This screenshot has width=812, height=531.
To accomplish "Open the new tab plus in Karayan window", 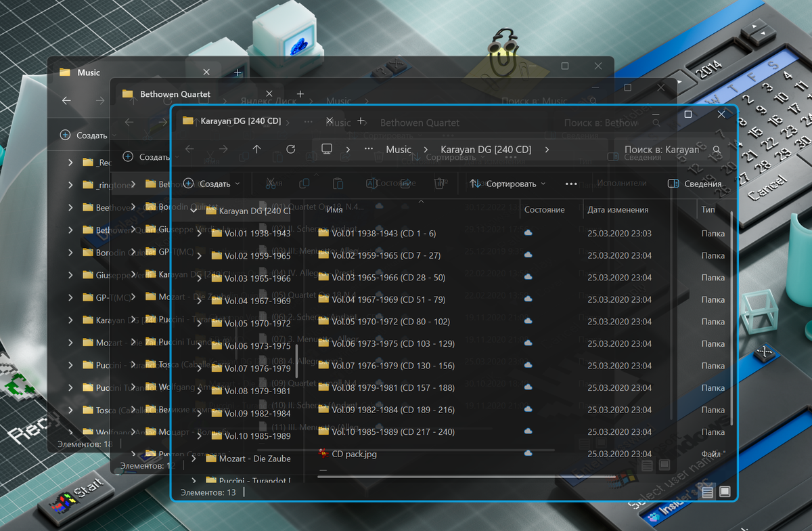I will click(x=361, y=121).
